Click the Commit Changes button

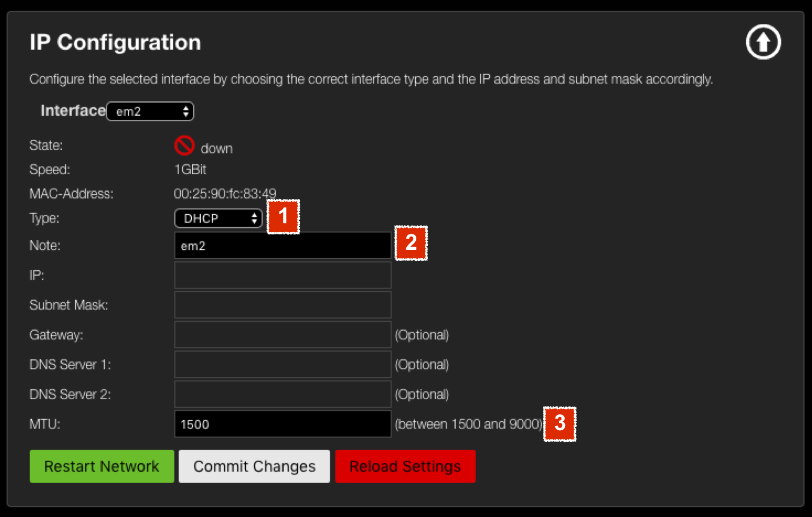tap(254, 466)
